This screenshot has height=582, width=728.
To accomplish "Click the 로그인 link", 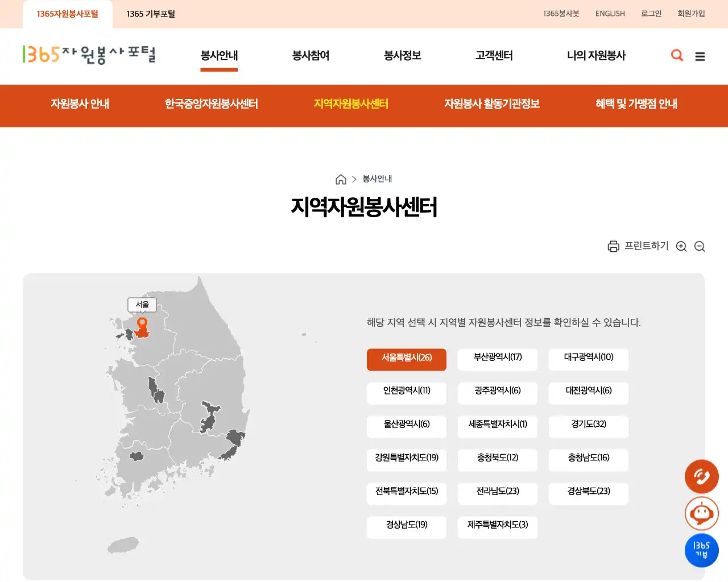I will click(651, 13).
